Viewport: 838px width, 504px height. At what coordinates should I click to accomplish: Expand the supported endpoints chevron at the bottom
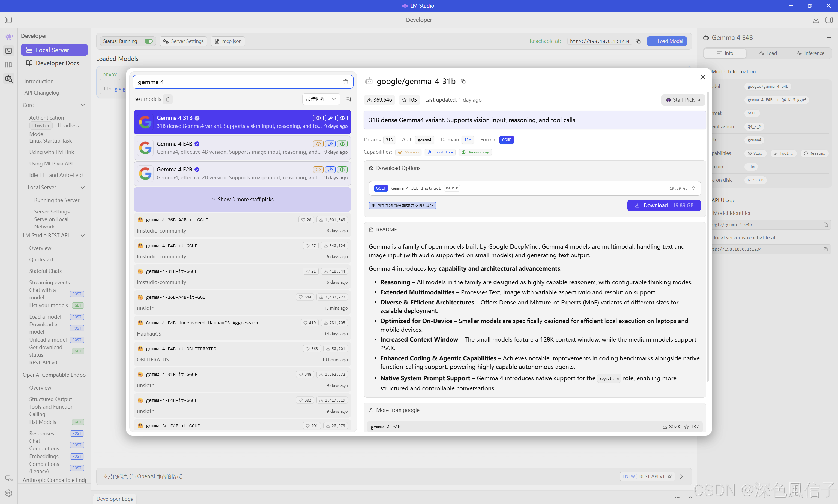(x=681, y=476)
